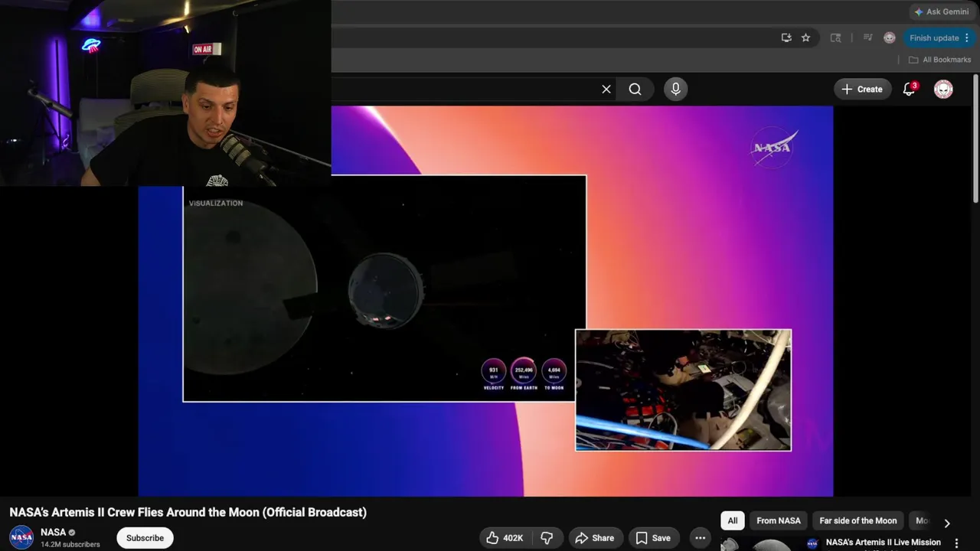Open Google Lens search icon in toolbar

click(x=835, y=37)
